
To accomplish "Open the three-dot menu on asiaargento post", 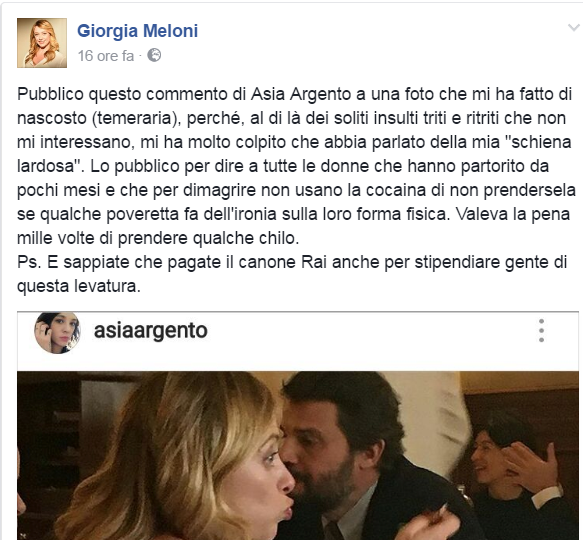I will tap(541, 330).
